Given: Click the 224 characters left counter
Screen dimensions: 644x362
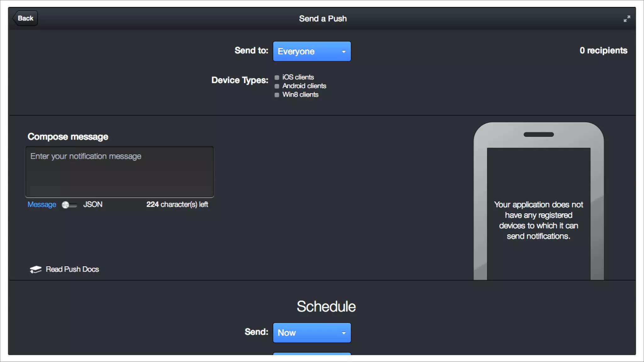Looking at the screenshot, I should tap(177, 205).
